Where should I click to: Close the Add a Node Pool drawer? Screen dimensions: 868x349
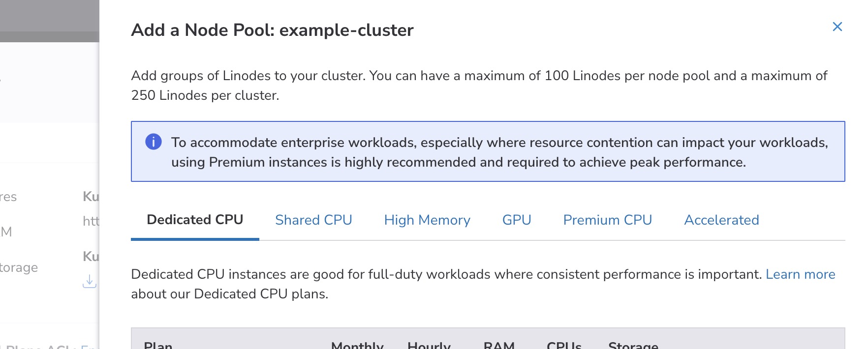coord(837,27)
